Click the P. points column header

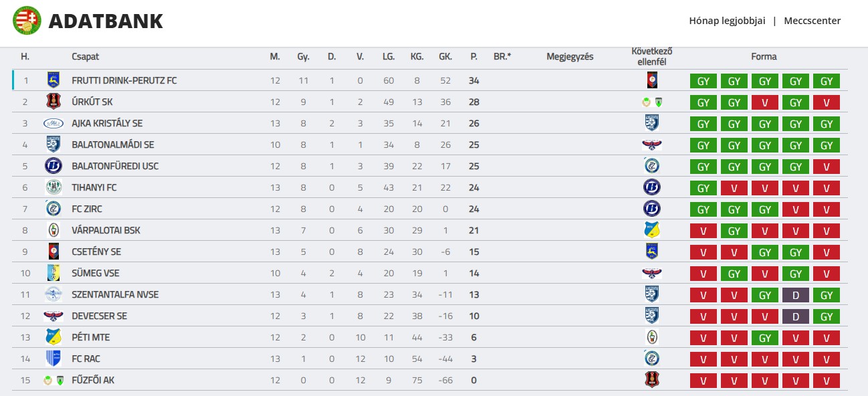pyautogui.click(x=473, y=57)
